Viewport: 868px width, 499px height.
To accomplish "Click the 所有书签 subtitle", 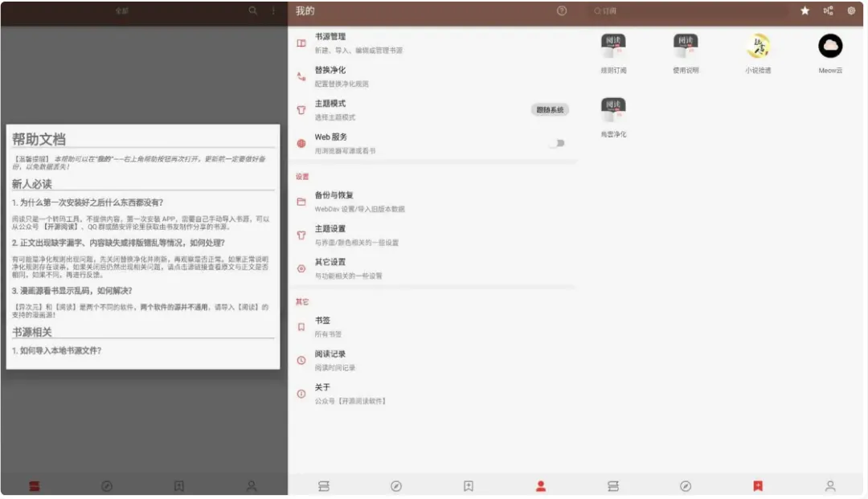I will click(x=328, y=334).
